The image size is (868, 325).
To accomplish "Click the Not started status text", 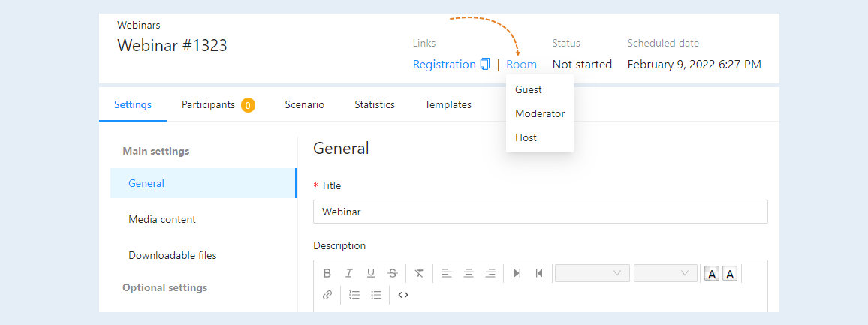I will (x=582, y=65).
